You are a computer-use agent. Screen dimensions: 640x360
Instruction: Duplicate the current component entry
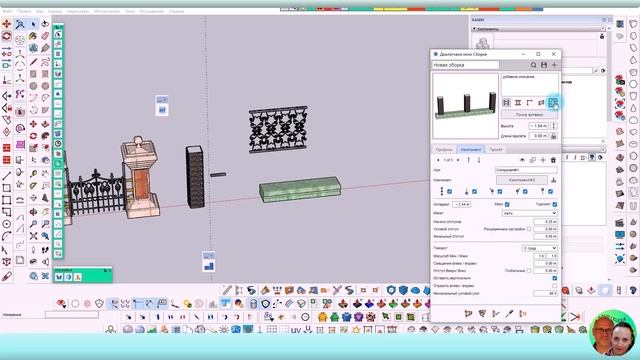(532, 160)
